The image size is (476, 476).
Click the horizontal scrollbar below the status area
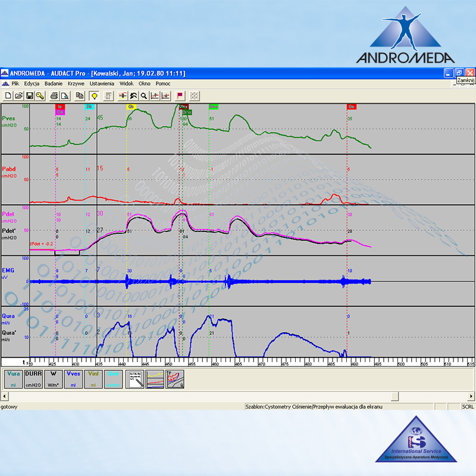238,395
